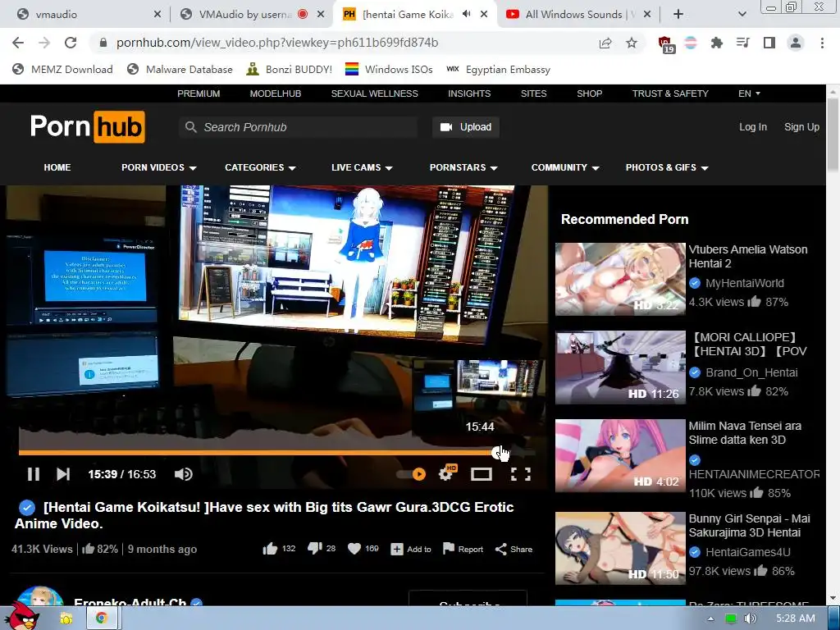Click the video progress bar
Image resolution: width=840 pixels, height=630 pixels.
(x=276, y=453)
